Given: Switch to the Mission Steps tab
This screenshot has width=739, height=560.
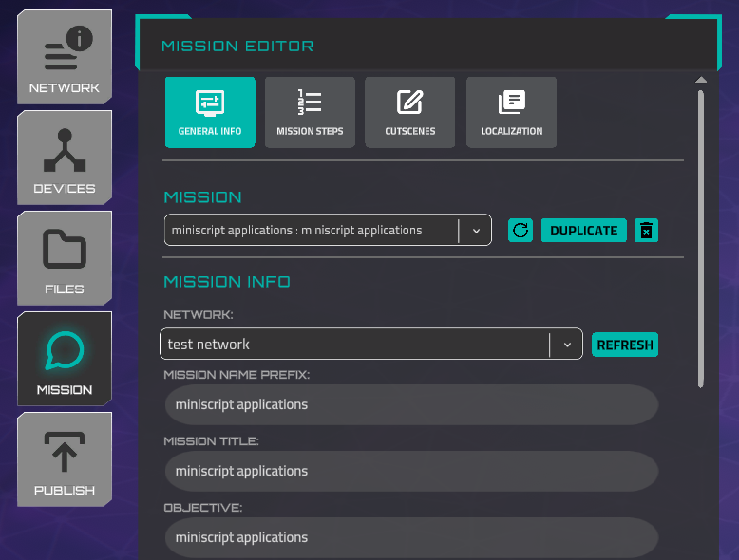Looking at the screenshot, I should pyautogui.click(x=310, y=112).
